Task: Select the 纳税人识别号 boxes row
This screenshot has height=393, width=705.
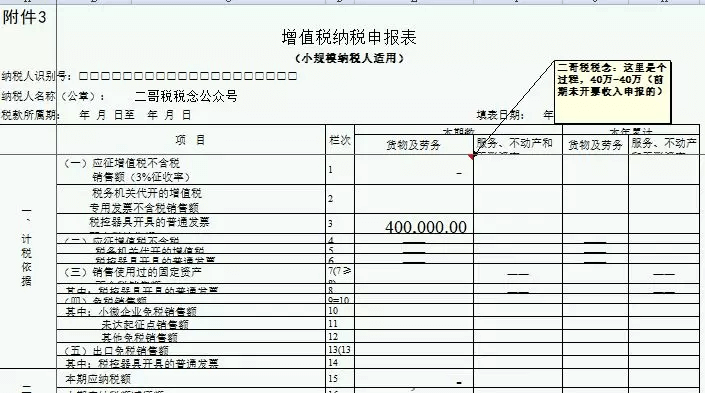Action: (x=188, y=76)
